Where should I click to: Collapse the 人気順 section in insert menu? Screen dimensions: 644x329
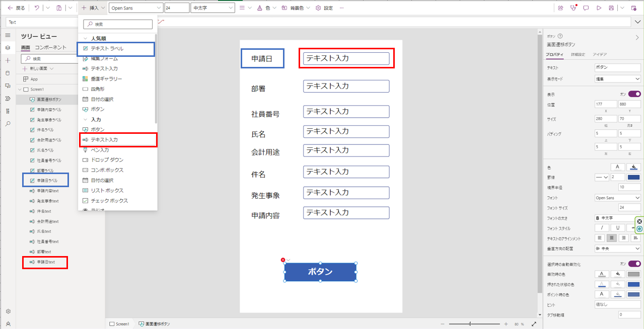click(85, 38)
